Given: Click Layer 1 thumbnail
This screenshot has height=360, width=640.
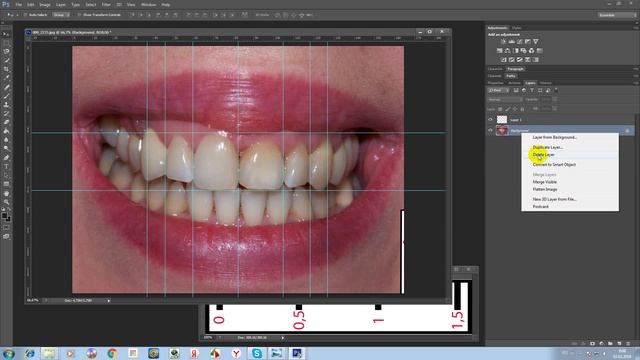Looking at the screenshot, I should point(502,120).
